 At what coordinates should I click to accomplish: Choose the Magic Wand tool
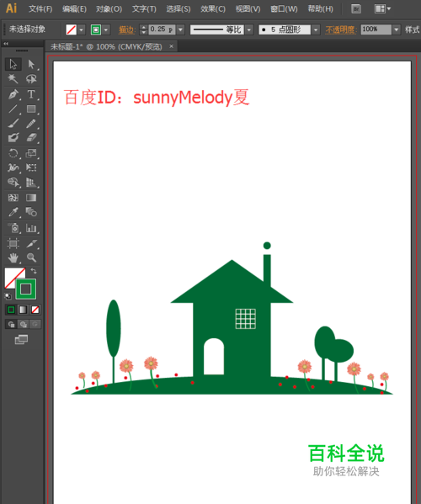pyautogui.click(x=13, y=78)
